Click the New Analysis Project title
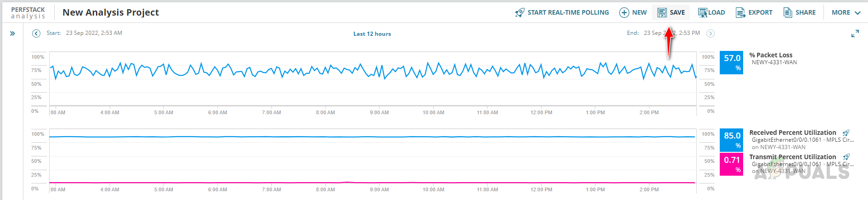 (x=111, y=12)
